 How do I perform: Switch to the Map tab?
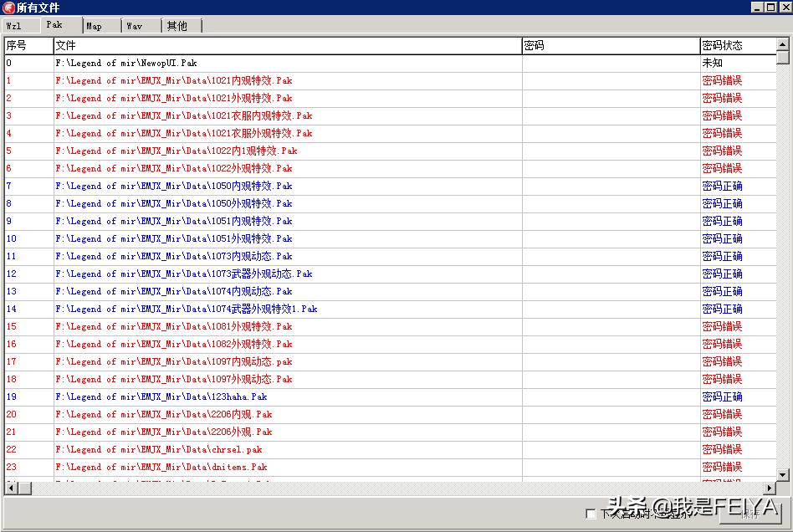(x=96, y=26)
